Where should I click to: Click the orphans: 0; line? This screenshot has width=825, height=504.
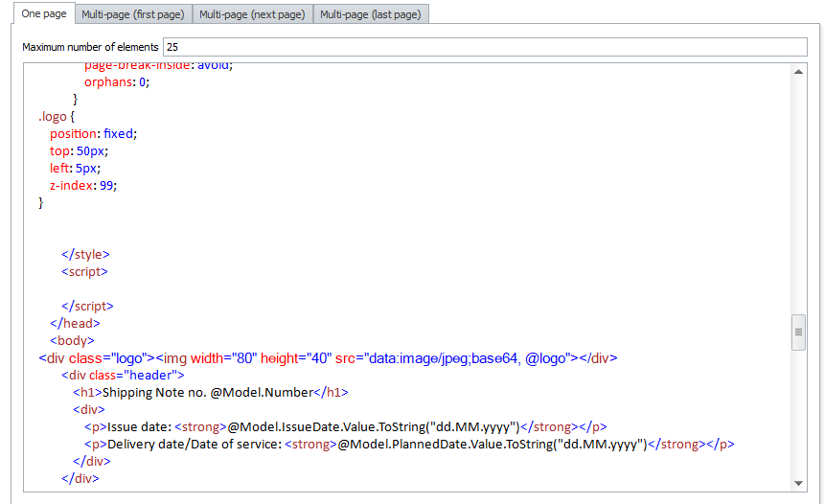pyautogui.click(x=117, y=82)
